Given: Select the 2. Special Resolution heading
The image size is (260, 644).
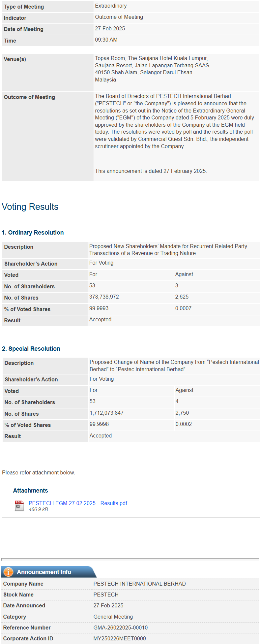Looking at the screenshot, I should (x=31, y=349).
